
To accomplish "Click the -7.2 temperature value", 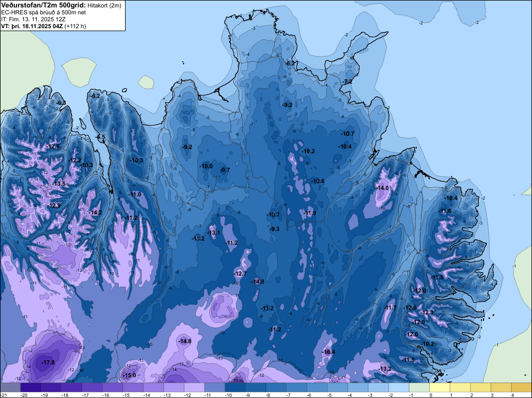I will (347, 81).
